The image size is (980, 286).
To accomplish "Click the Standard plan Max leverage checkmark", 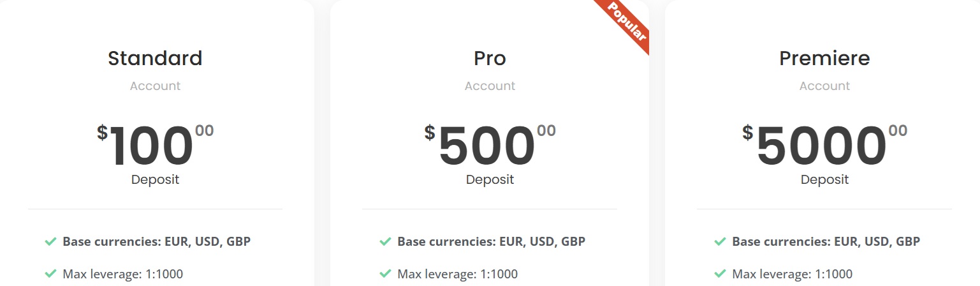I will click(x=51, y=274).
